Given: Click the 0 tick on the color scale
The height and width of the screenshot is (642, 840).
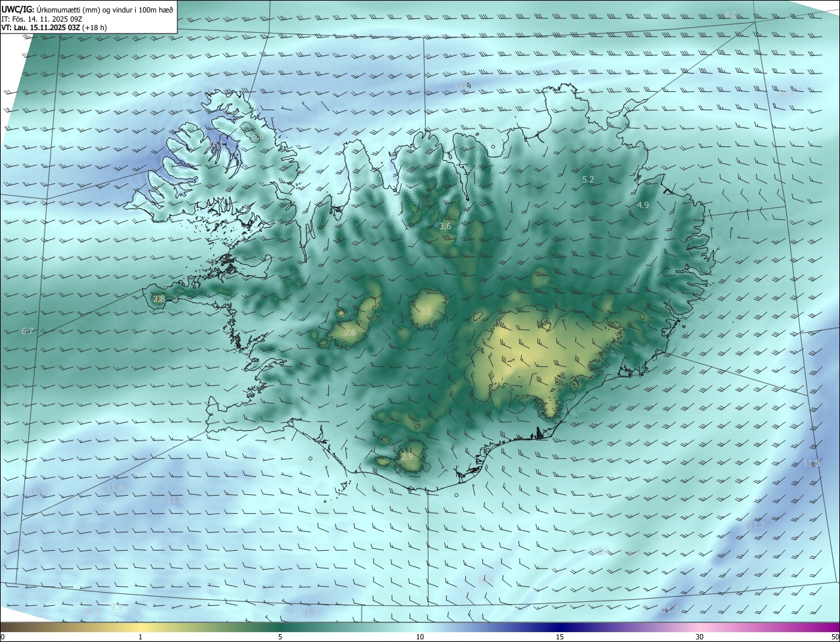Looking at the screenshot, I should pyautogui.click(x=3, y=637).
